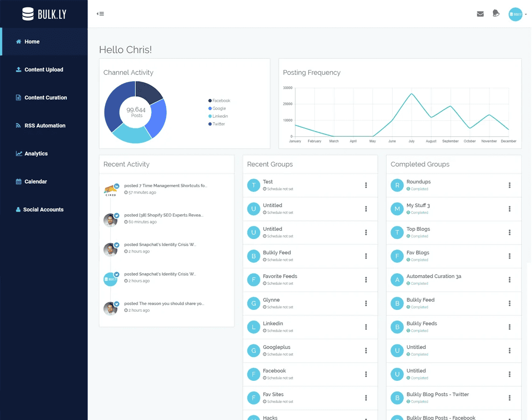532x420 pixels.
Task: Open options menu for Test group
Action: (366, 185)
